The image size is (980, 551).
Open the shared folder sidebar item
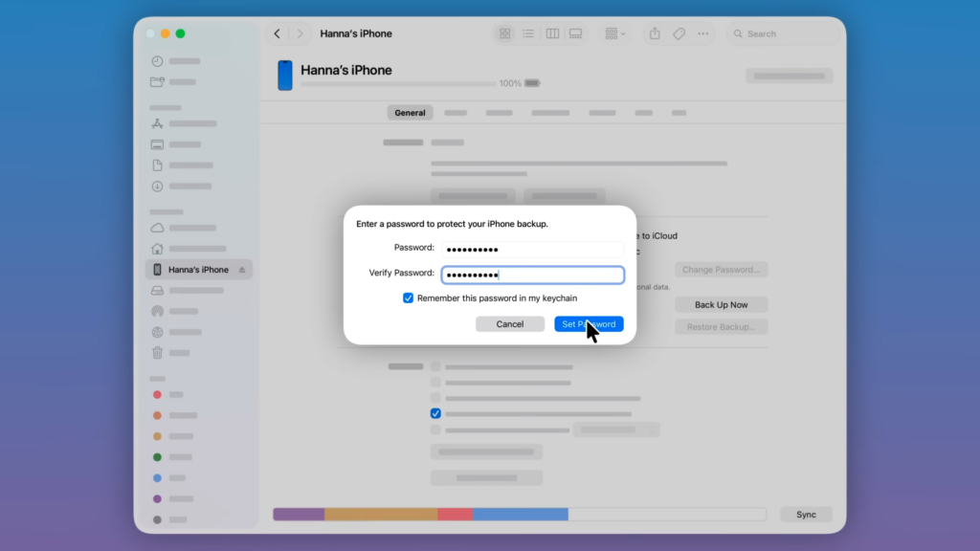pyautogui.click(x=158, y=82)
